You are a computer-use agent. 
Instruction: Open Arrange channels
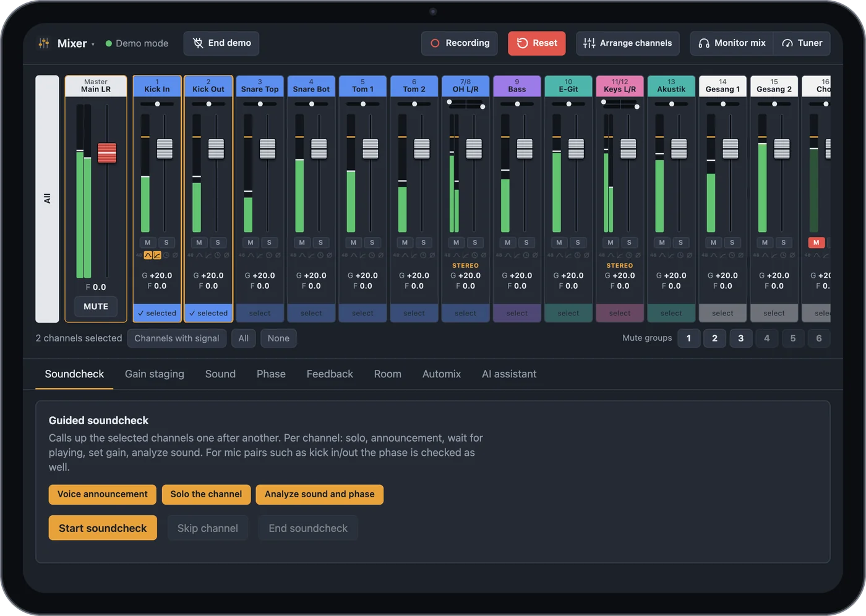pos(628,43)
